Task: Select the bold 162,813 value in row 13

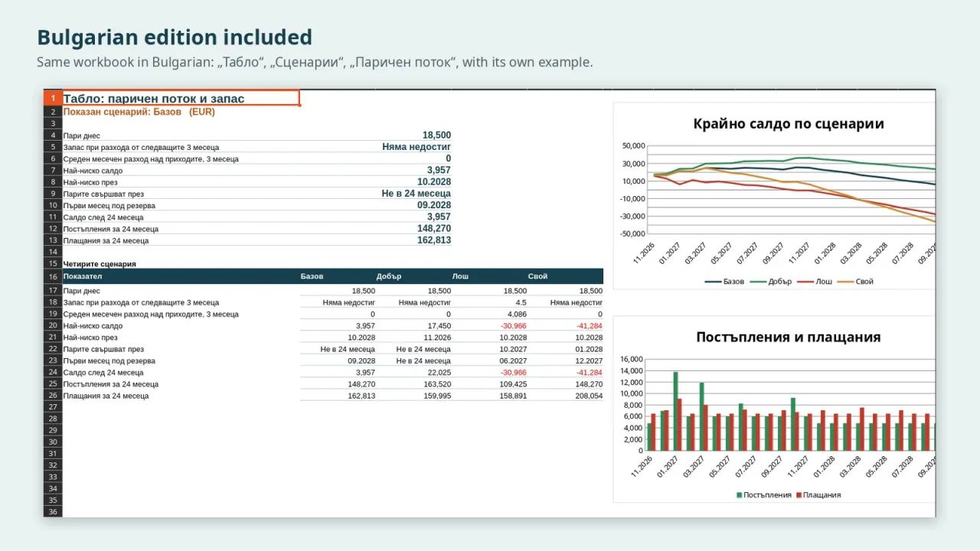Action: tap(433, 240)
